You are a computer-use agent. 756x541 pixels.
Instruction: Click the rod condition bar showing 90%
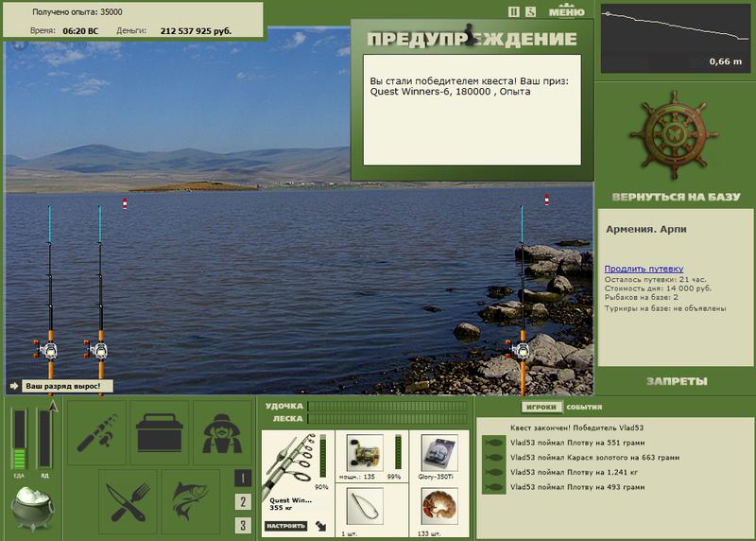tap(322, 457)
